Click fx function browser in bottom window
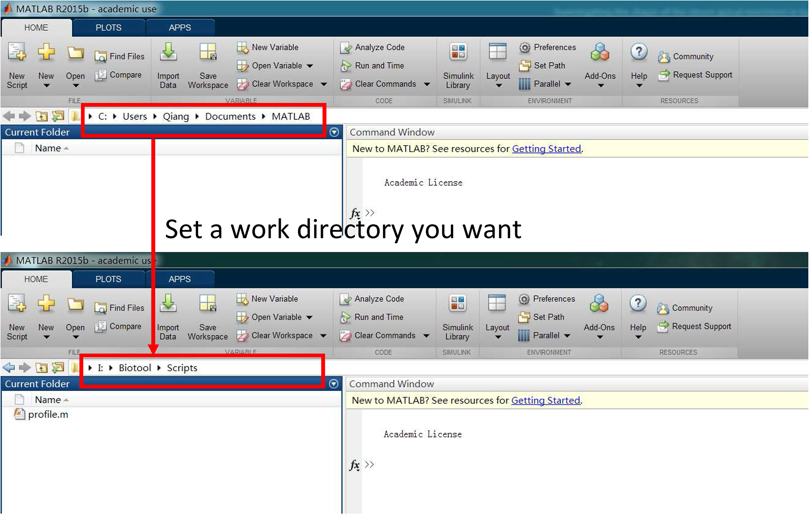 pyautogui.click(x=355, y=465)
